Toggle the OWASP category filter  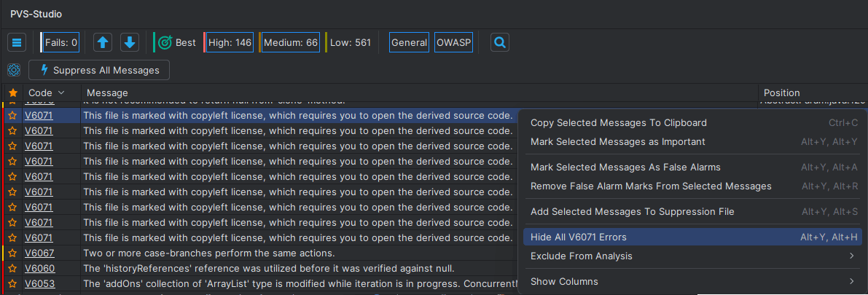(453, 43)
